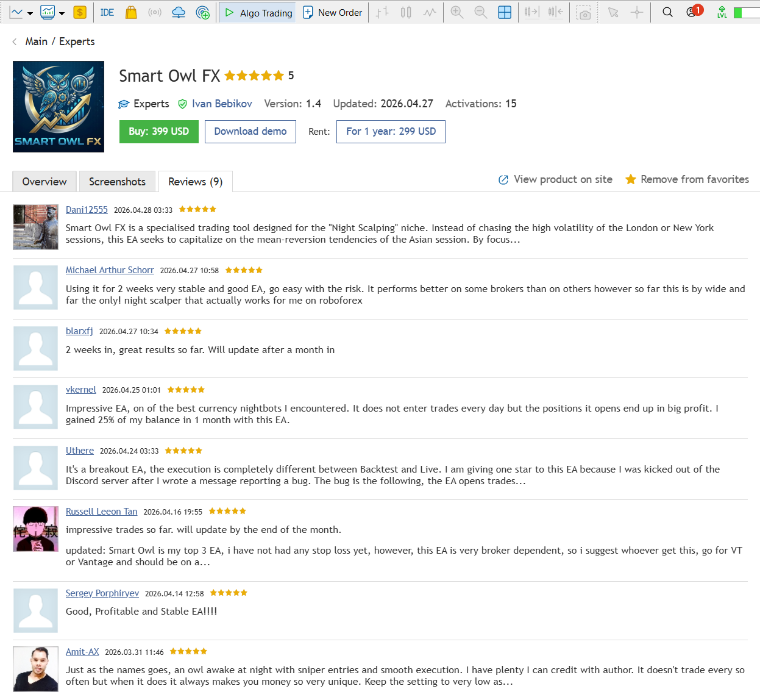Viewport: 760px width, 700px height.
Task: Switch to the Overview tab
Action: (x=44, y=182)
